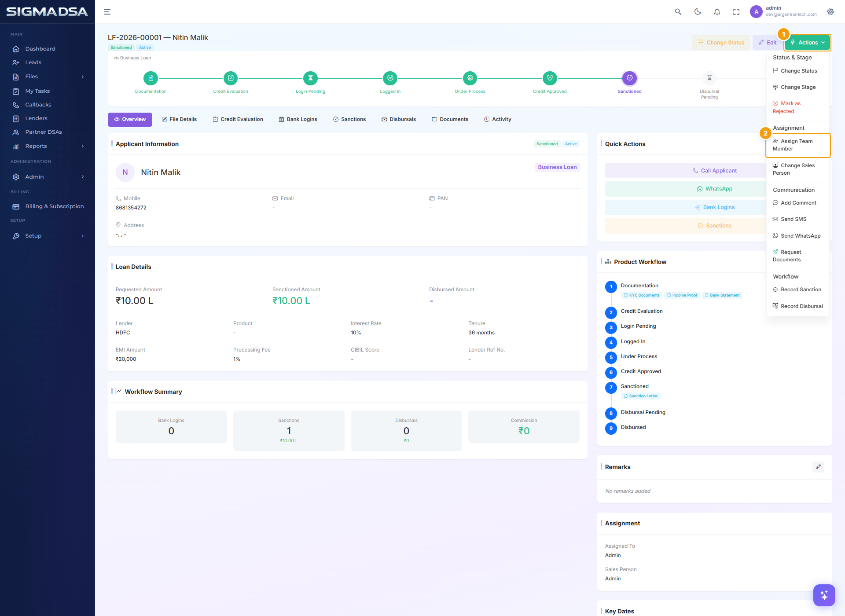Select Assign Team Member option
845x616 pixels.
[798, 145]
